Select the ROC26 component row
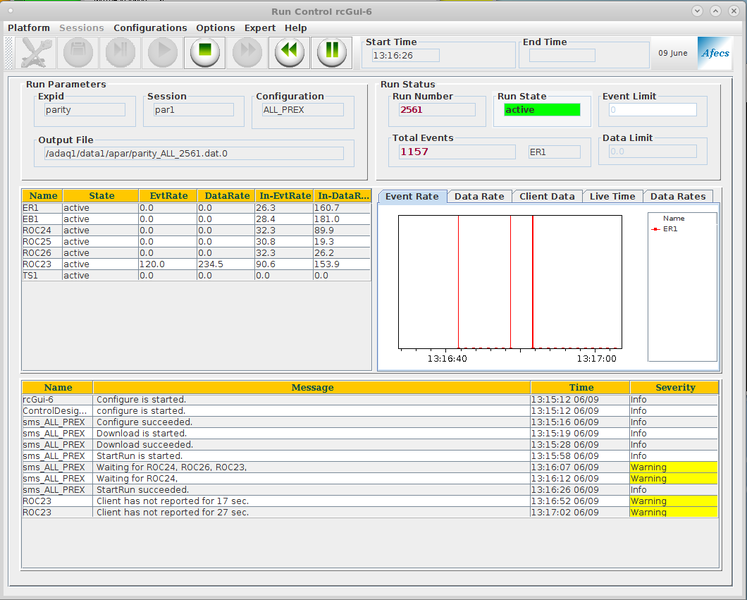 [196, 253]
